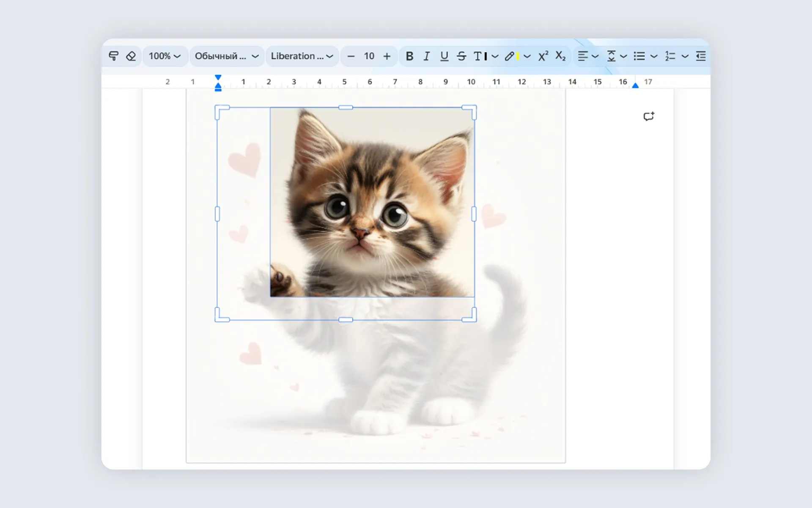Click the text color icon

[x=480, y=56]
